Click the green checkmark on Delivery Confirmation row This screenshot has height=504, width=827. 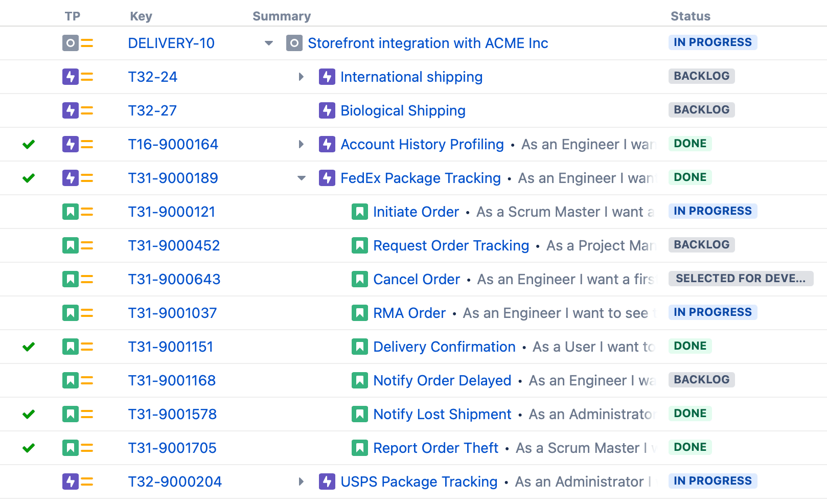coord(29,347)
